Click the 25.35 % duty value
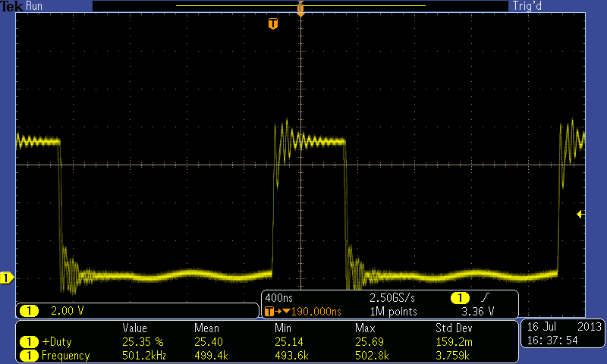This screenshot has height=364, width=607. [143, 342]
